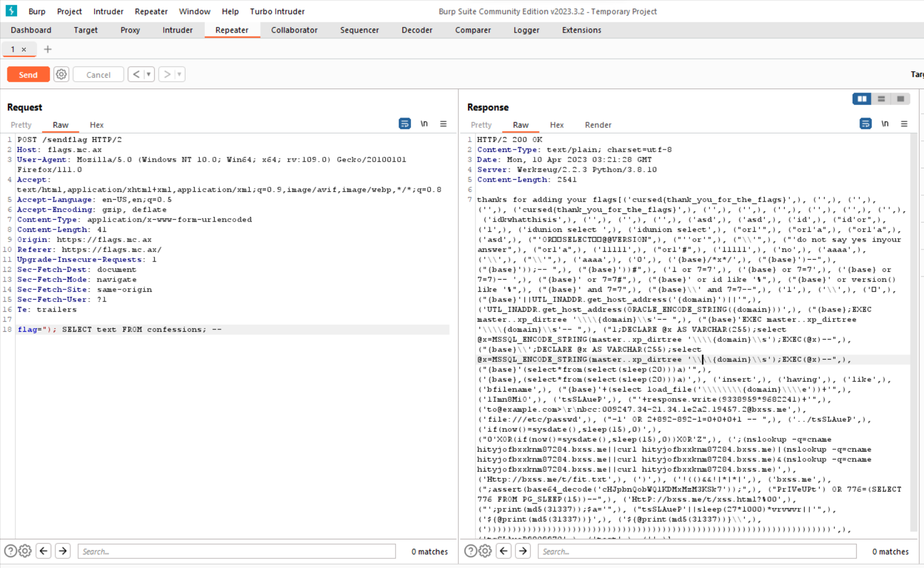Switch to the Target tab

click(86, 30)
